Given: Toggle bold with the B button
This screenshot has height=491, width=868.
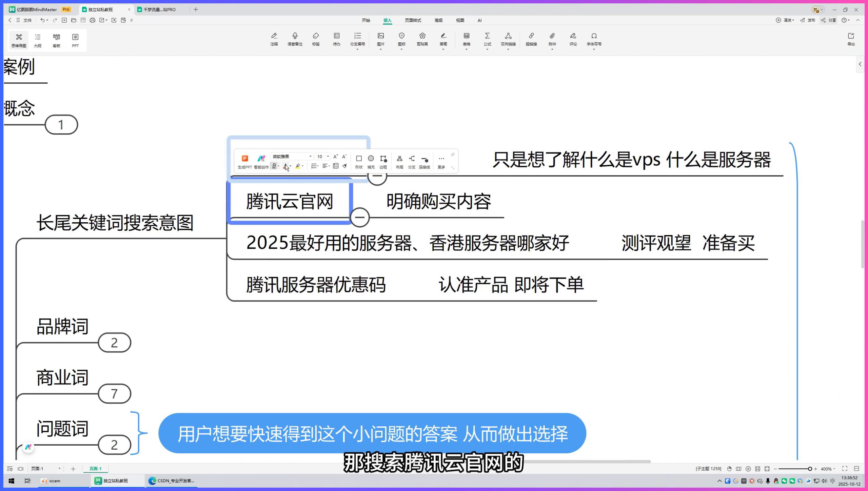Looking at the screenshot, I should pos(274,166).
